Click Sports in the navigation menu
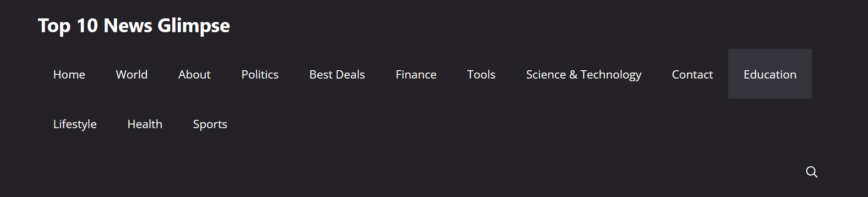Viewport: 868px width, 197px height. coord(210,124)
